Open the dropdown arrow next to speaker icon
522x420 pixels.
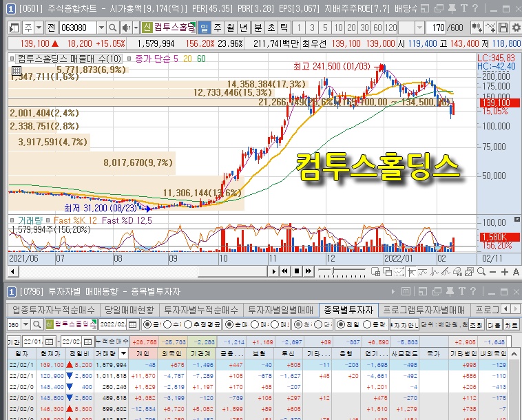[136, 28]
